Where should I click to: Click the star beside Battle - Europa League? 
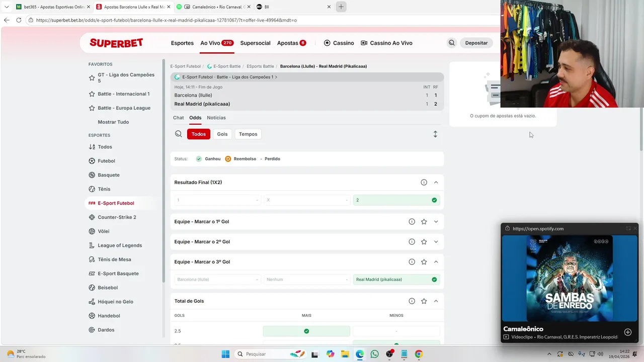pyautogui.click(x=92, y=108)
